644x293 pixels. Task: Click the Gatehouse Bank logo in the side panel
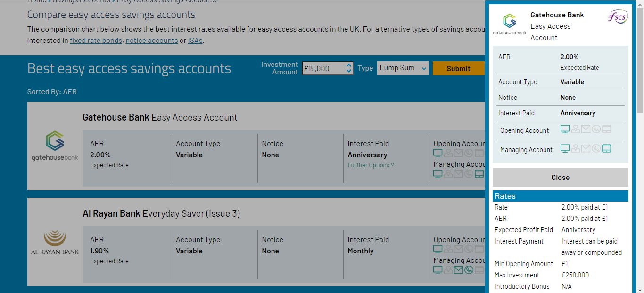click(x=510, y=24)
